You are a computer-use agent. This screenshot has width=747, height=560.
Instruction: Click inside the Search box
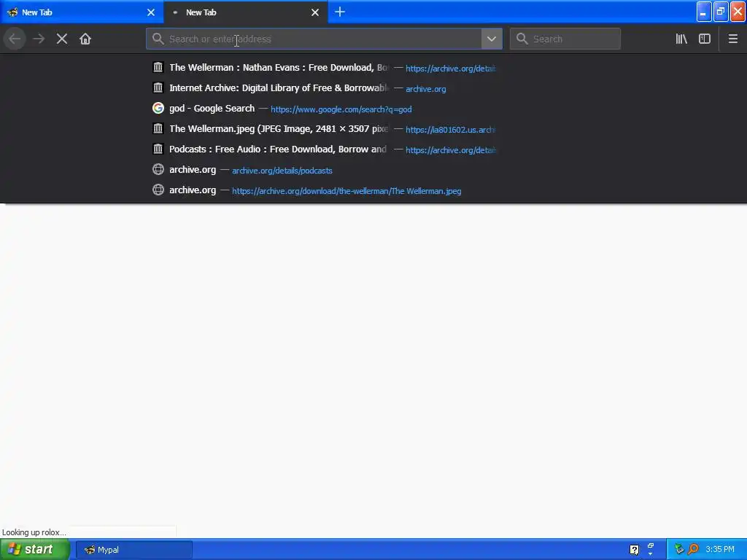[x=565, y=39]
